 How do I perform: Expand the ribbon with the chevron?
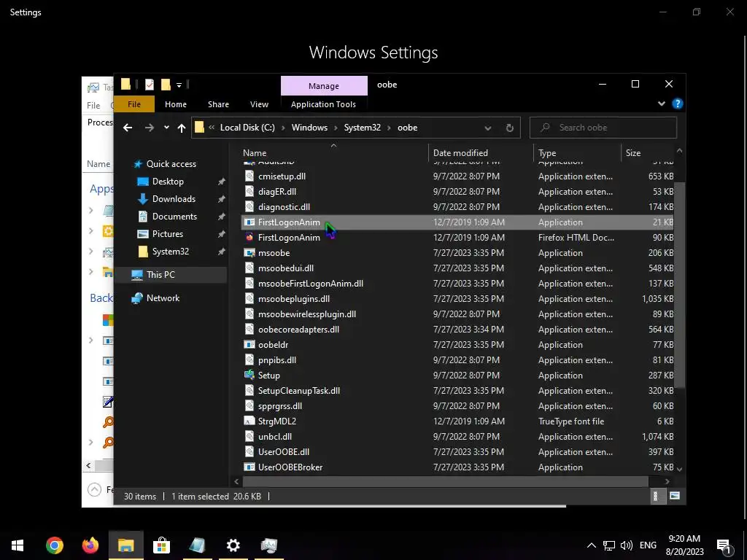coord(661,104)
